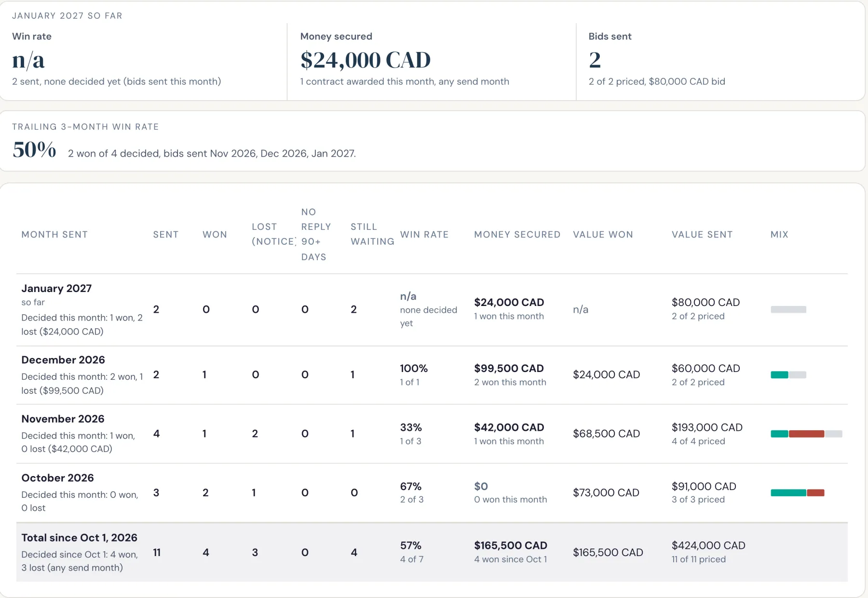Screen dimensions: 868x598
Task: Click the December 2026 mix bar
Action: [788, 375]
